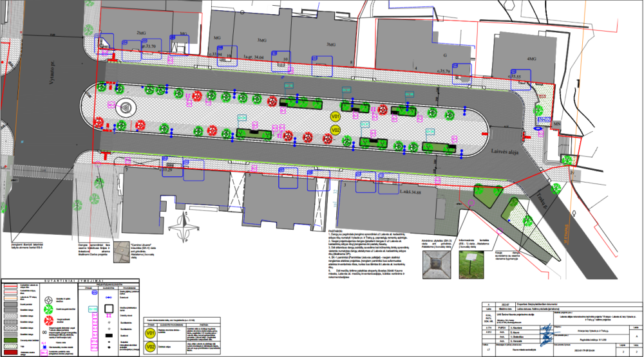Select the 4MG building label
Image resolution: width=644 pixels, height=357 pixels.
pos(531,59)
